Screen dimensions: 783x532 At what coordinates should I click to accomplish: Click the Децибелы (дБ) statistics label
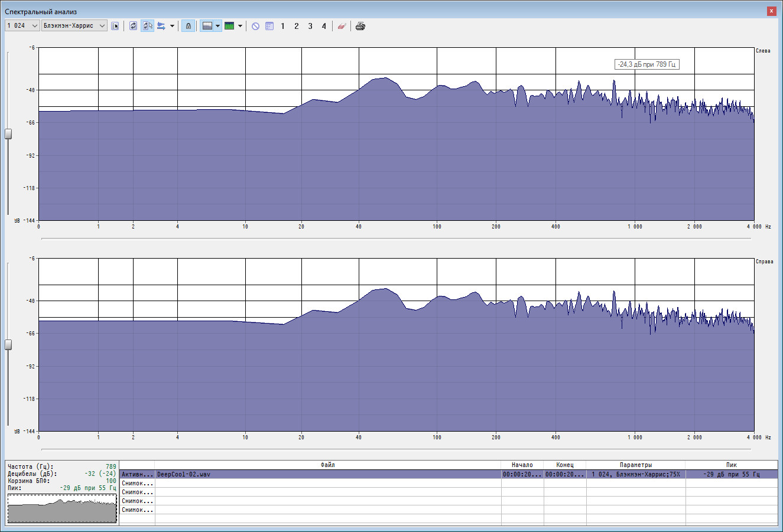point(32,474)
